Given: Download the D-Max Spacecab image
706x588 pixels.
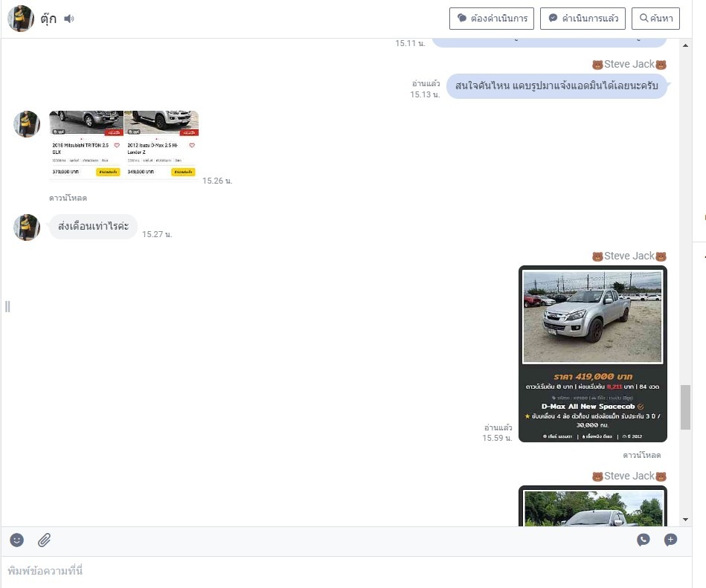Looking at the screenshot, I should point(641,455).
